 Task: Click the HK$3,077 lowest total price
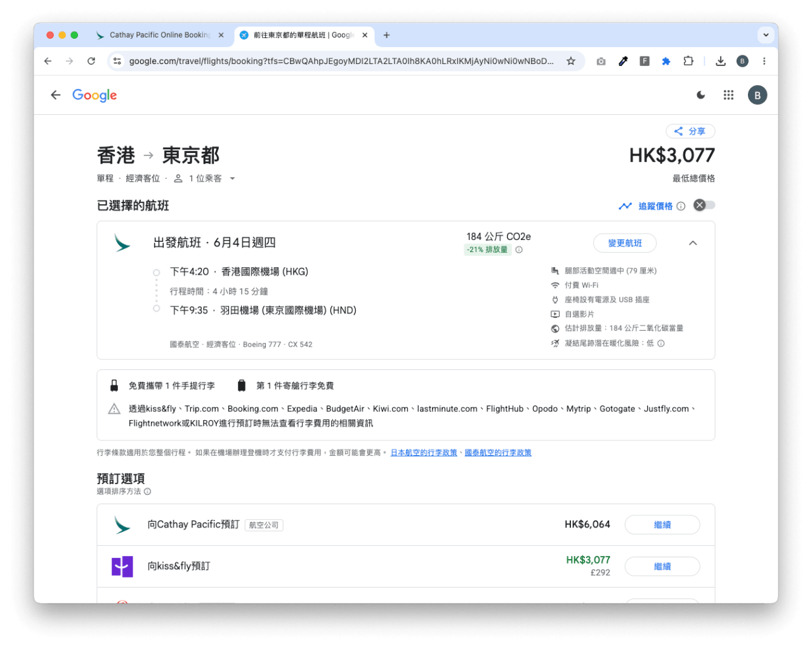pos(672,155)
